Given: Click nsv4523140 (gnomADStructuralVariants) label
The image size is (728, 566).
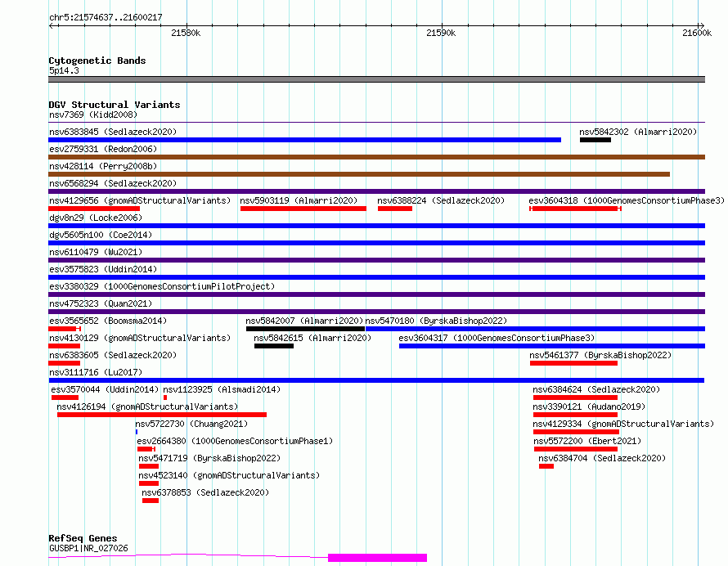Looking at the screenshot, I should (229, 475).
